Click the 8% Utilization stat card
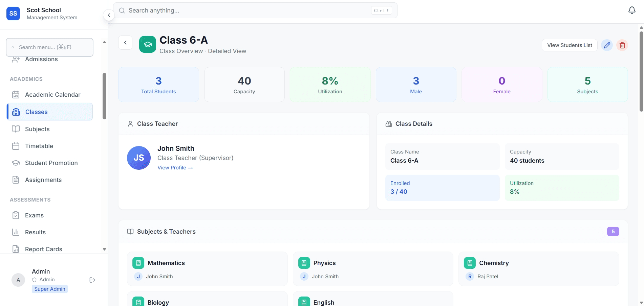The image size is (644, 306). coord(330,85)
